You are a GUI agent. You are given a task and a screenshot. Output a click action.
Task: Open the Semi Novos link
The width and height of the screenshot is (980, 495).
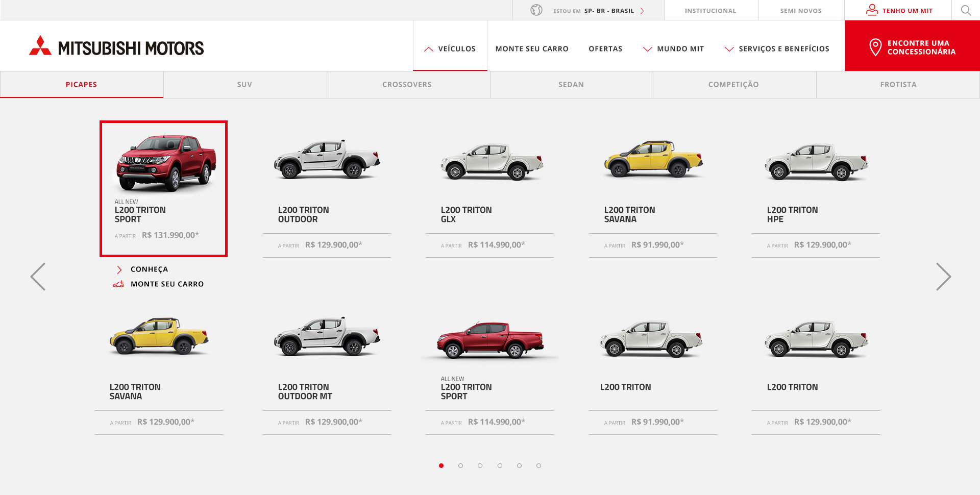pyautogui.click(x=801, y=11)
